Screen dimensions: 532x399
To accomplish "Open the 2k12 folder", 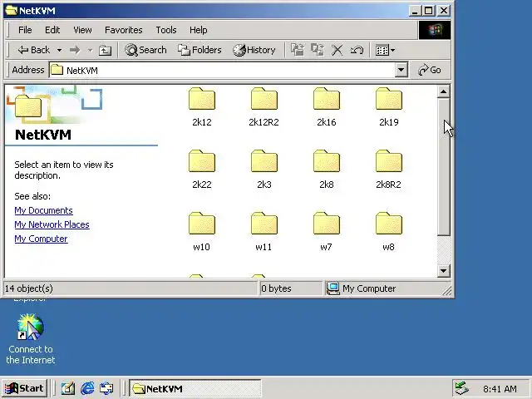I will (x=202, y=107).
